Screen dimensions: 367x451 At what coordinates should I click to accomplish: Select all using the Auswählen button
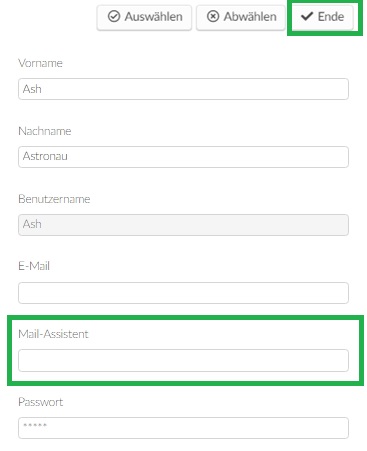point(144,17)
